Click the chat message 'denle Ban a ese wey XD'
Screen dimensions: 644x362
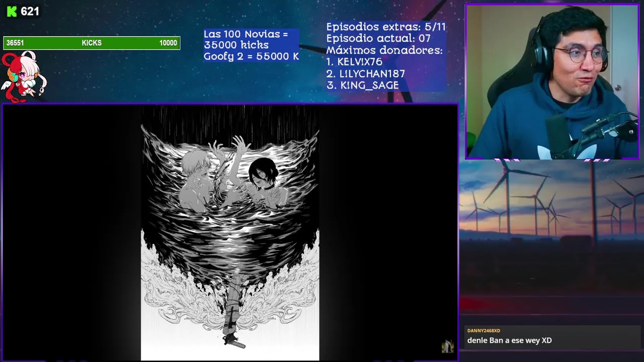[509, 340]
